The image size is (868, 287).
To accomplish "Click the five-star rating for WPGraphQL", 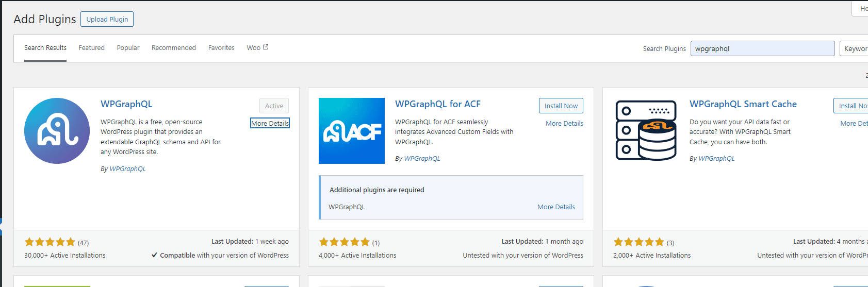I will click(50, 242).
